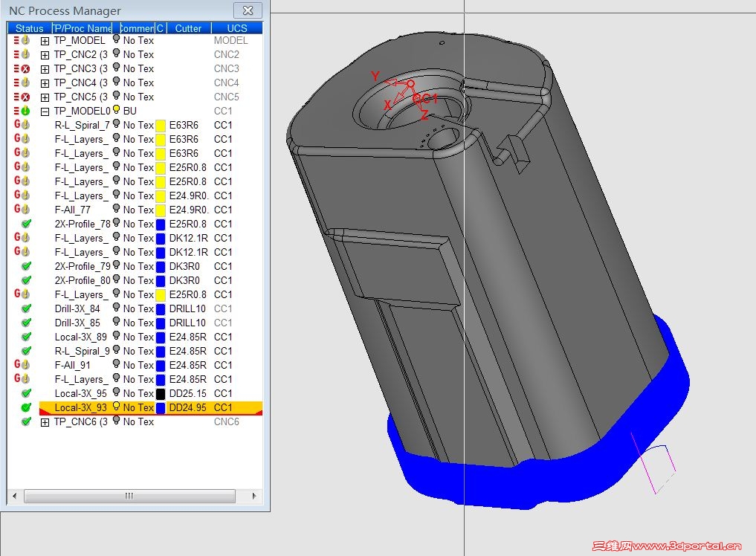This screenshot has width=756, height=556.
Task: Select the F-All_91 procedure
Action: click(72, 365)
